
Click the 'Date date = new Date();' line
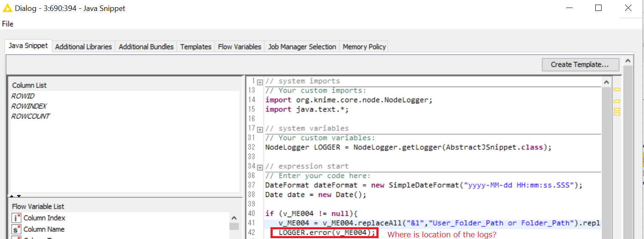point(315,195)
